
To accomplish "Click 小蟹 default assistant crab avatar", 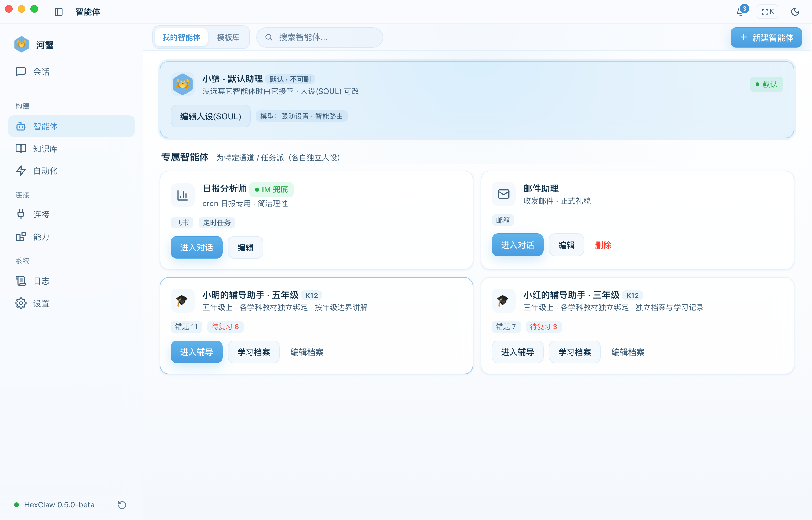I will click(x=182, y=84).
